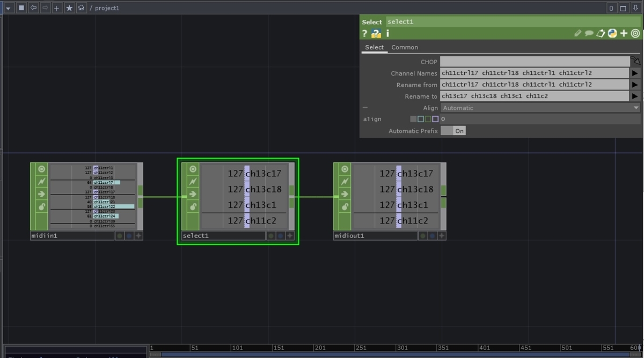This screenshot has width=644, height=358.
Task: Click the plus flag icon under select1
Action: click(290, 236)
